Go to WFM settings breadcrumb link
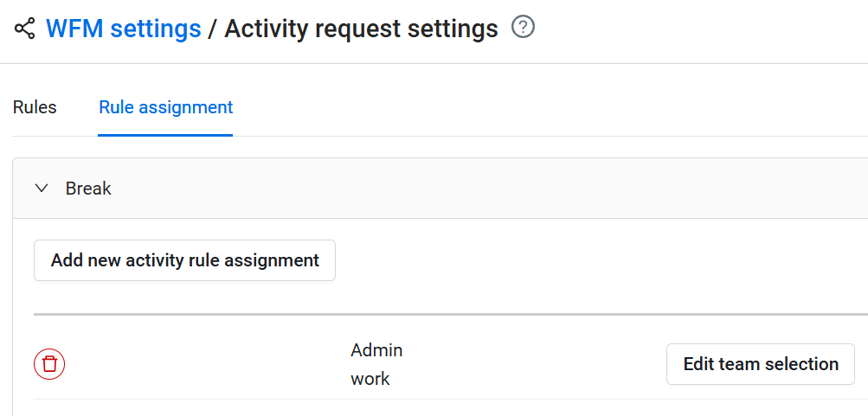 coord(123,29)
